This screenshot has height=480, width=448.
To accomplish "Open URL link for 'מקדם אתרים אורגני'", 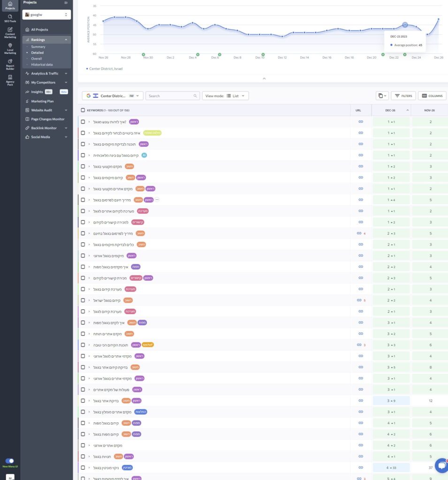I will pyautogui.click(x=361, y=445).
